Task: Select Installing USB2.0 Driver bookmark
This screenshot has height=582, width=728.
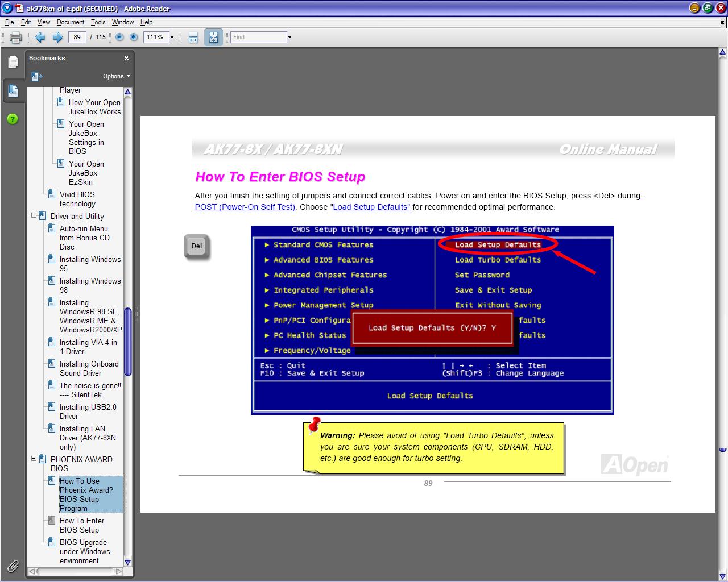Action: 88,411
